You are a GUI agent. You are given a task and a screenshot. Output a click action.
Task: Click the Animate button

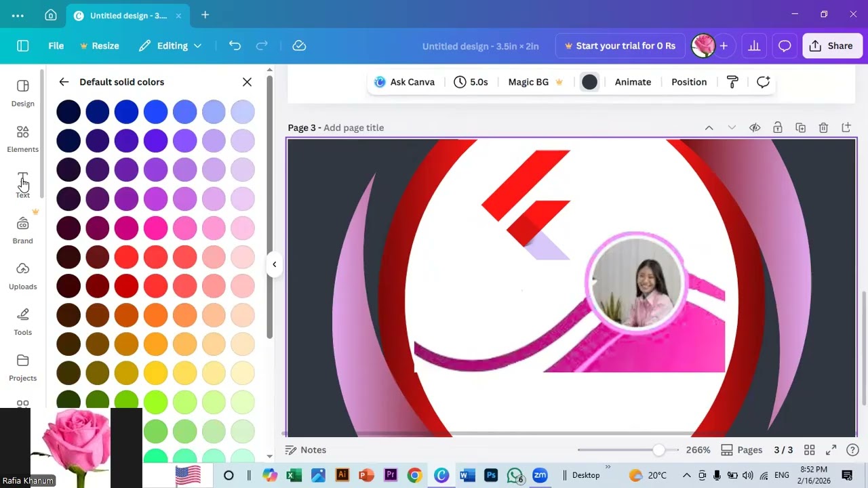[633, 82]
